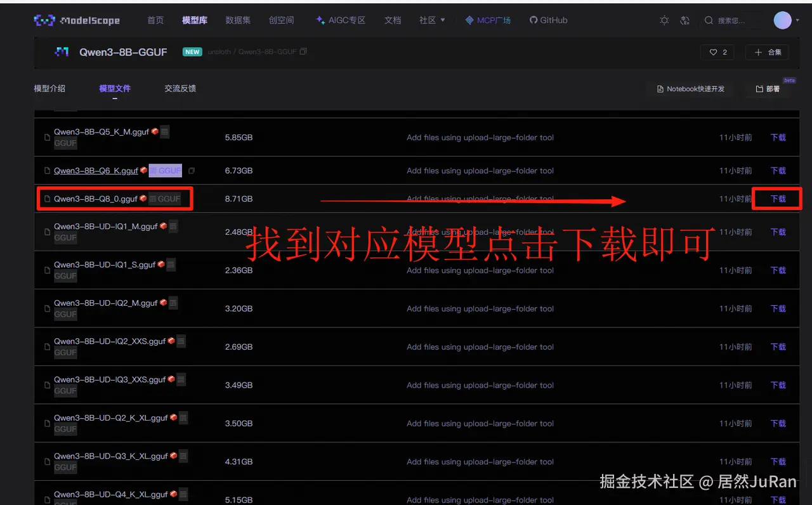Open the file Qwen3-8B-UD-IQ1_S.gguf

(x=105, y=265)
